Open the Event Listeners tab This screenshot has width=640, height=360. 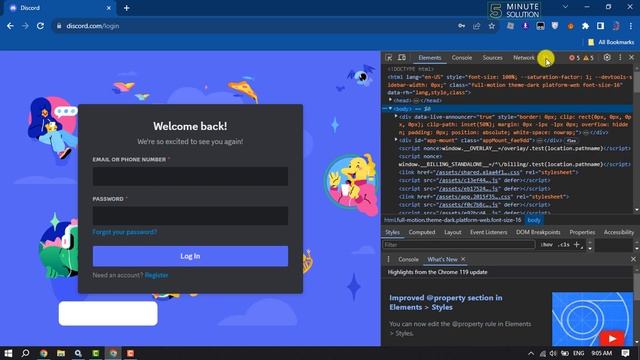(x=489, y=232)
